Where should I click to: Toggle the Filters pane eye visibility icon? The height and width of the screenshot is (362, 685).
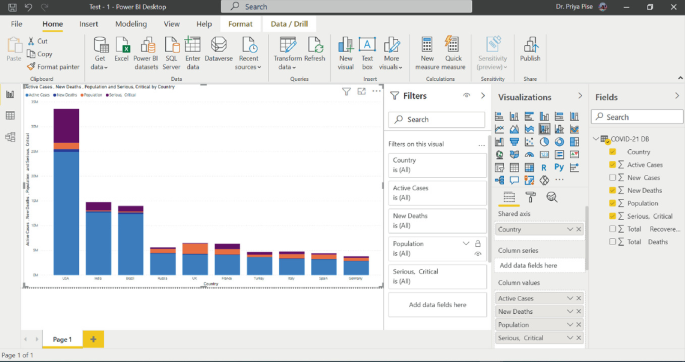tap(467, 95)
